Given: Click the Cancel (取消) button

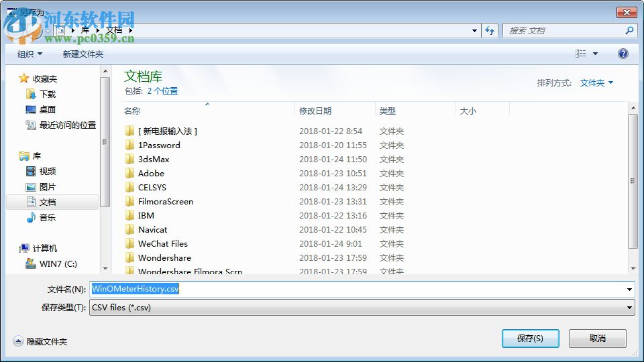Looking at the screenshot, I should (x=598, y=338).
